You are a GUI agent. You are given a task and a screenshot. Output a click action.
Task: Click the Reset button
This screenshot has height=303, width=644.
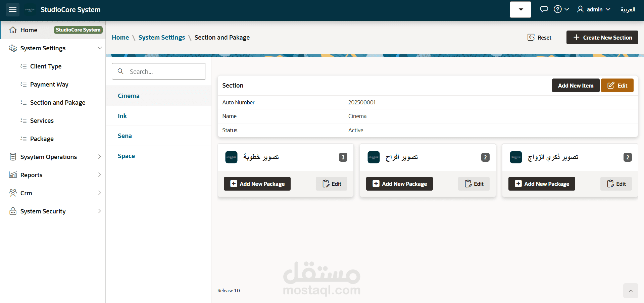pyautogui.click(x=539, y=38)
